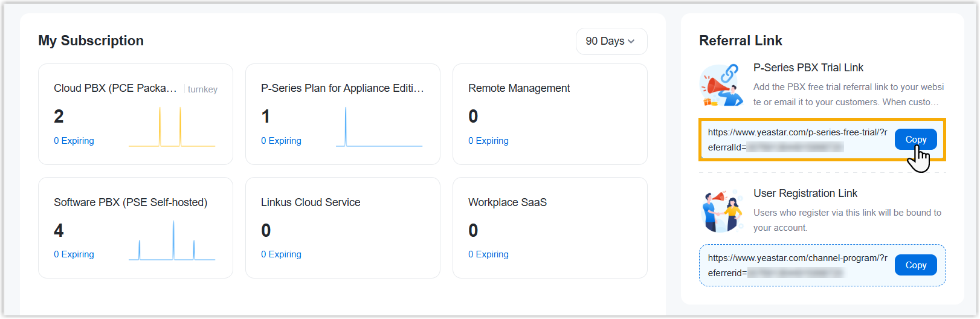Click the Software PBX blue sparkline chart
980x319 pixels.
coord(172,242)
